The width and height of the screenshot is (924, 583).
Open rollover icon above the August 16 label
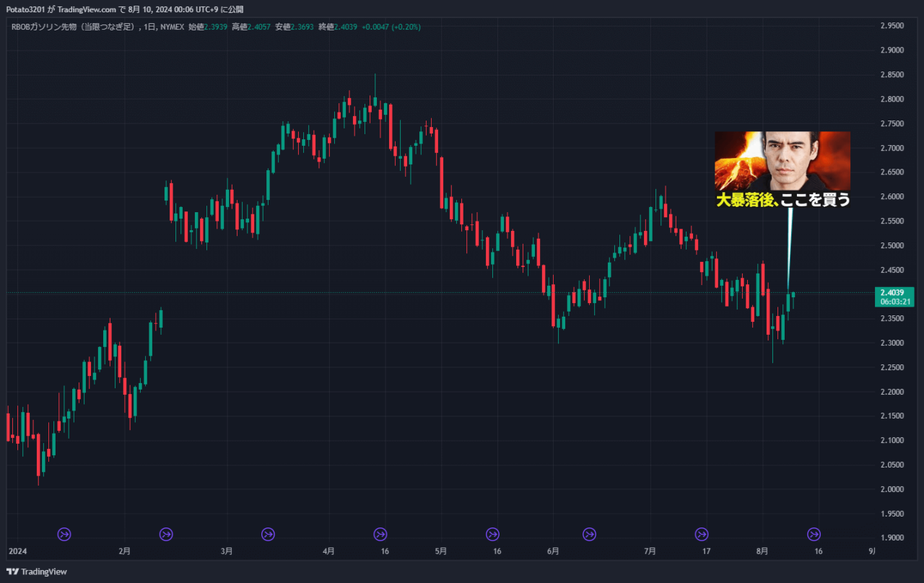tap(814, 534)
